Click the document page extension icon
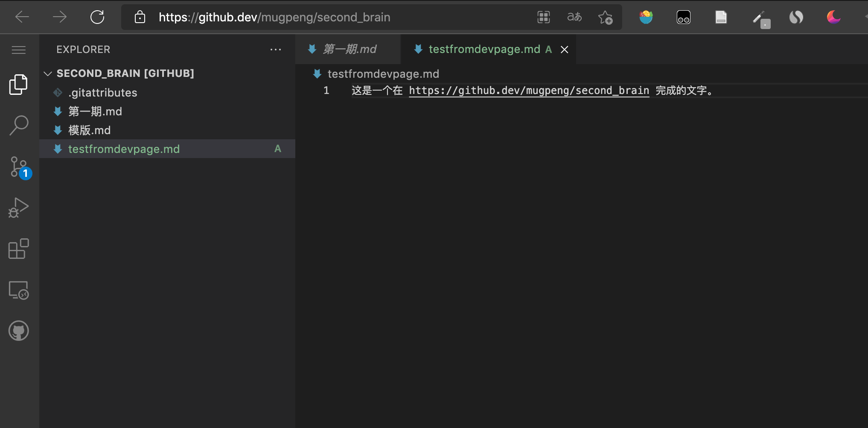The width and height of the screenshot is (868, 428). pyautogui.click(x=721, y=17)
